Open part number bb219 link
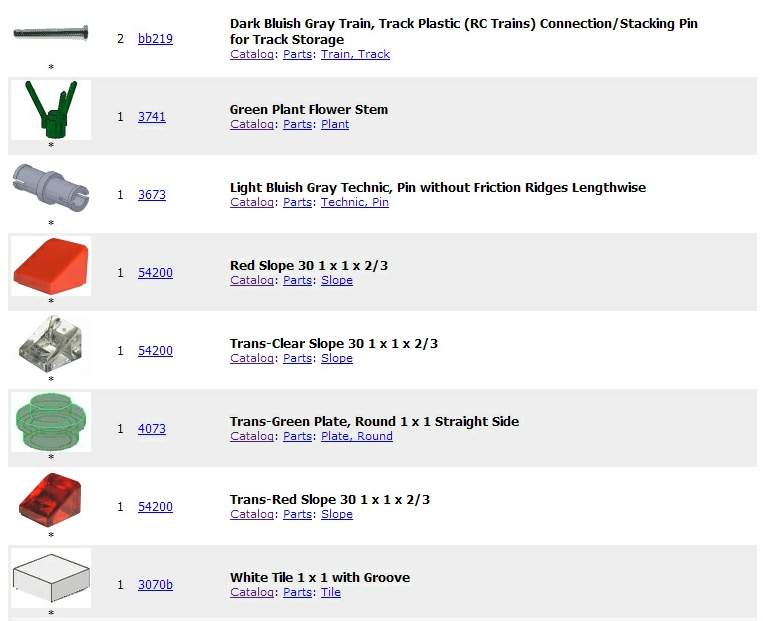 [x=155, y=39]
